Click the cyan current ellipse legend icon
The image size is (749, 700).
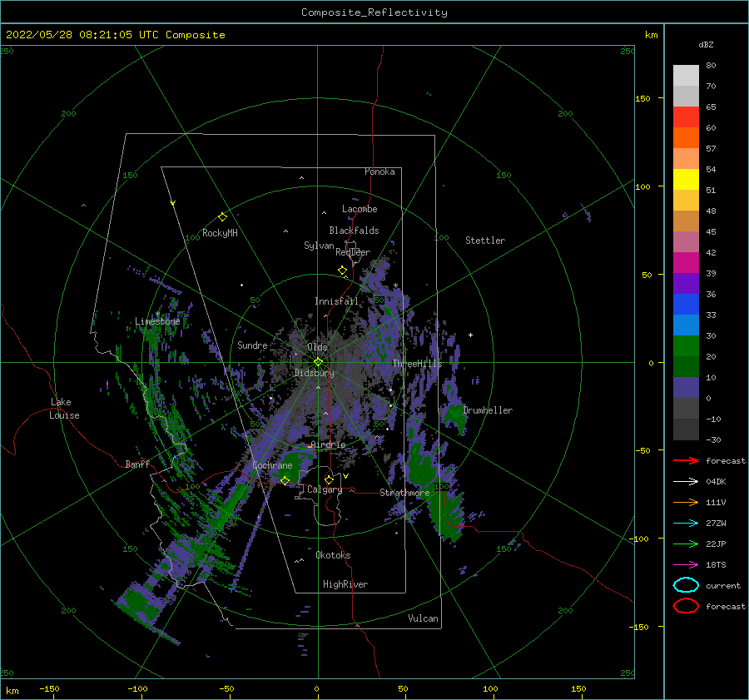[686, 585]
